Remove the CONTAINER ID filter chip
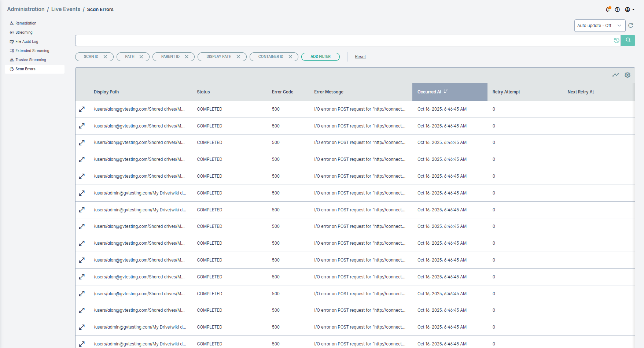The width and height of the screenshot is (644, 348). (290, 57)
